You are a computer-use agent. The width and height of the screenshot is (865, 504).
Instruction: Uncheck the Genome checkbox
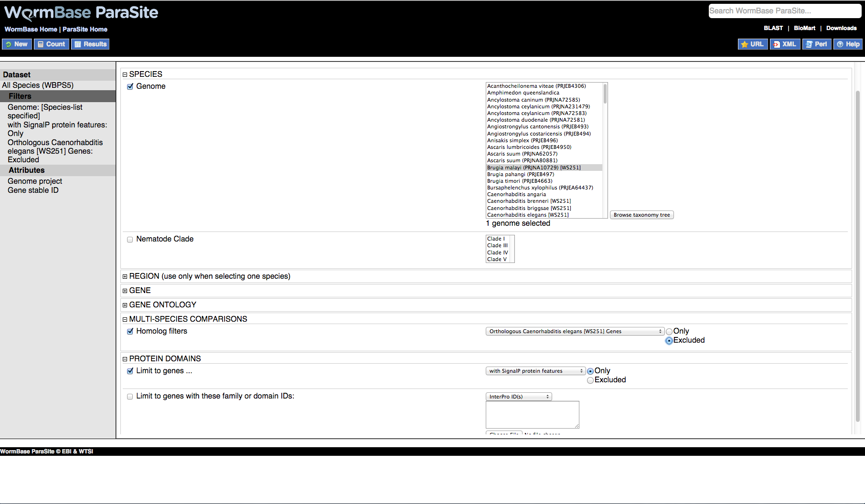click(130, 86)
